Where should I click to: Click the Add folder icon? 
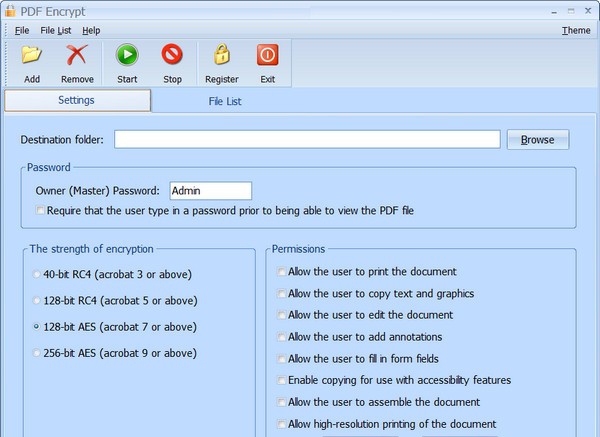point(32,54)
